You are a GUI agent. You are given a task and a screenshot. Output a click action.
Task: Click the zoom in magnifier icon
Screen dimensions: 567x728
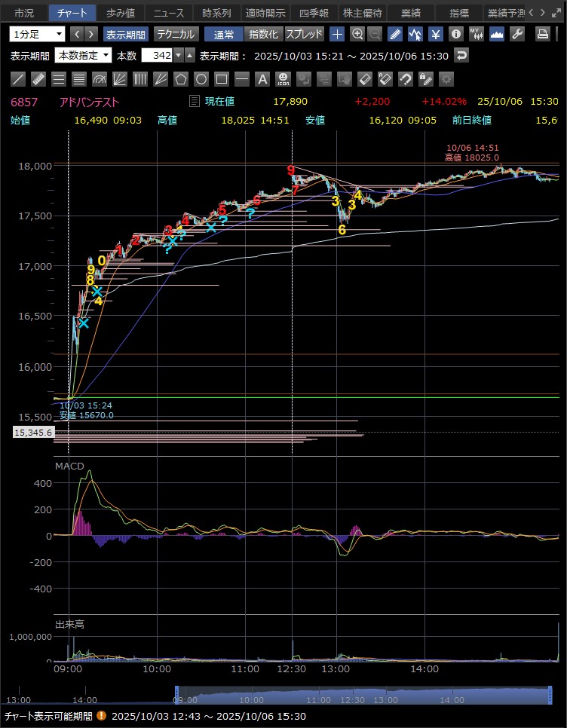[357, 34]
